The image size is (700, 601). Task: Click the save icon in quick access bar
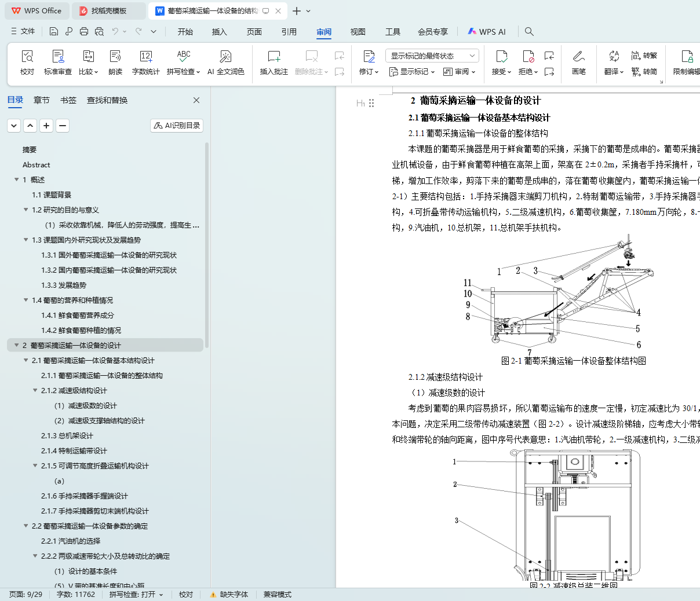click(54, 31)
